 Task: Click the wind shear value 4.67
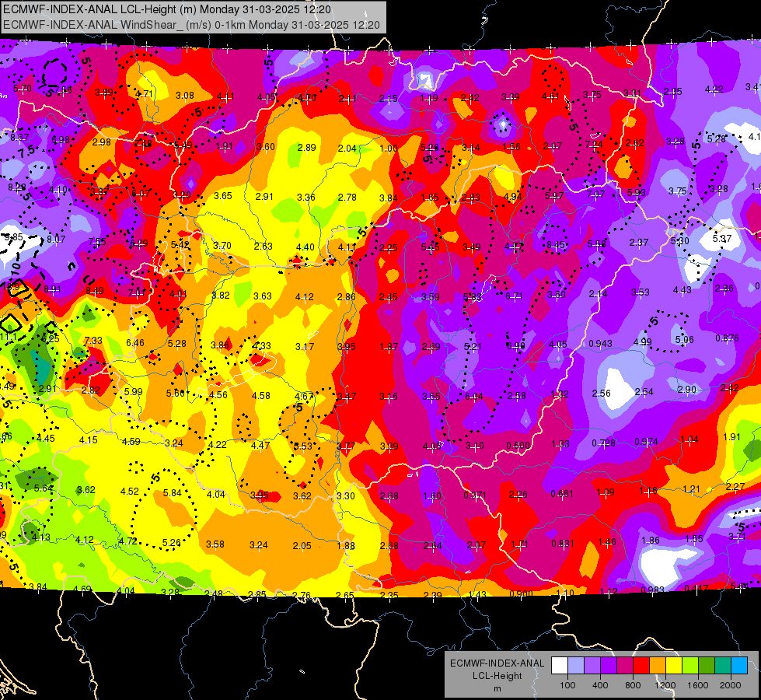coord(304,397)
